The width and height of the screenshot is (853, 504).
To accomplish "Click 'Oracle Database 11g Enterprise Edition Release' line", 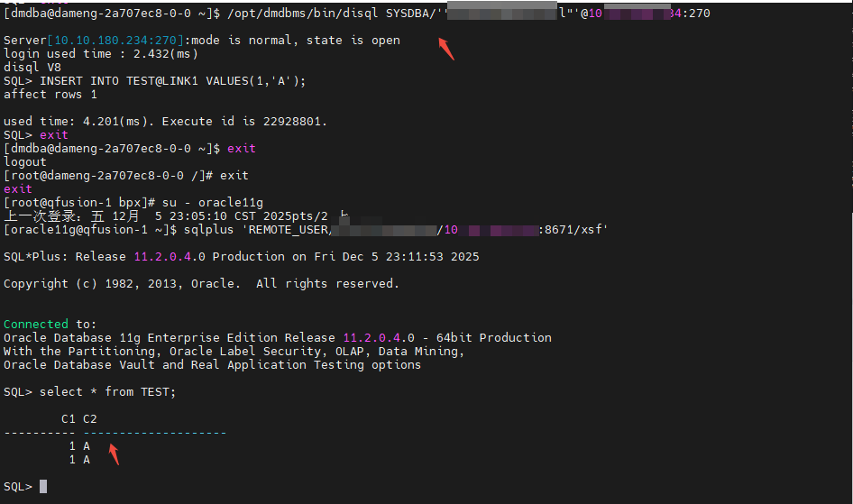I will pos(278,337).
